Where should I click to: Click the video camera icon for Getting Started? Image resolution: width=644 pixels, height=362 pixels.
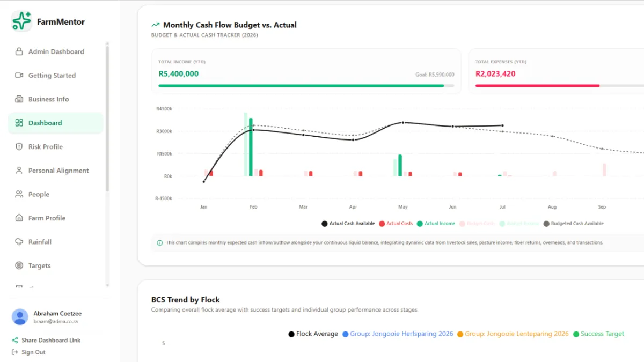(19, 76)
